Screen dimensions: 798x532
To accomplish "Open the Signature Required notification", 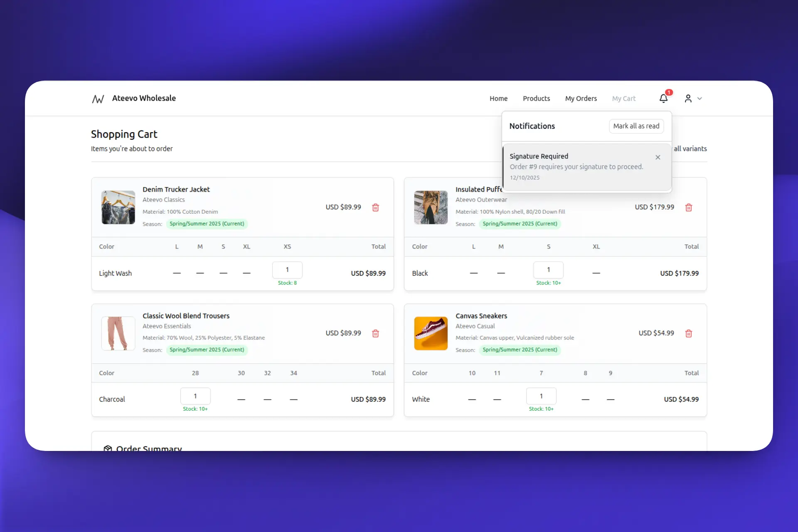I will [587, 167].
